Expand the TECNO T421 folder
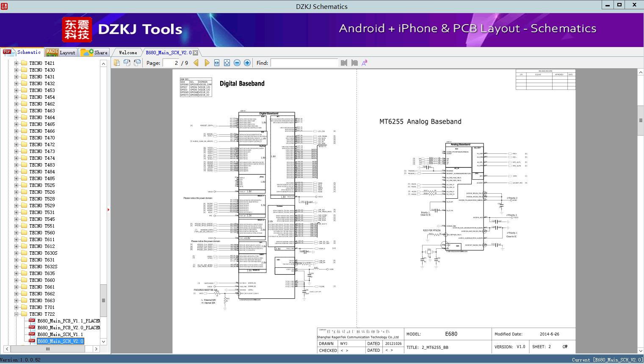Image resolution: width=644 pixels, height=364 pixels. 17,63
